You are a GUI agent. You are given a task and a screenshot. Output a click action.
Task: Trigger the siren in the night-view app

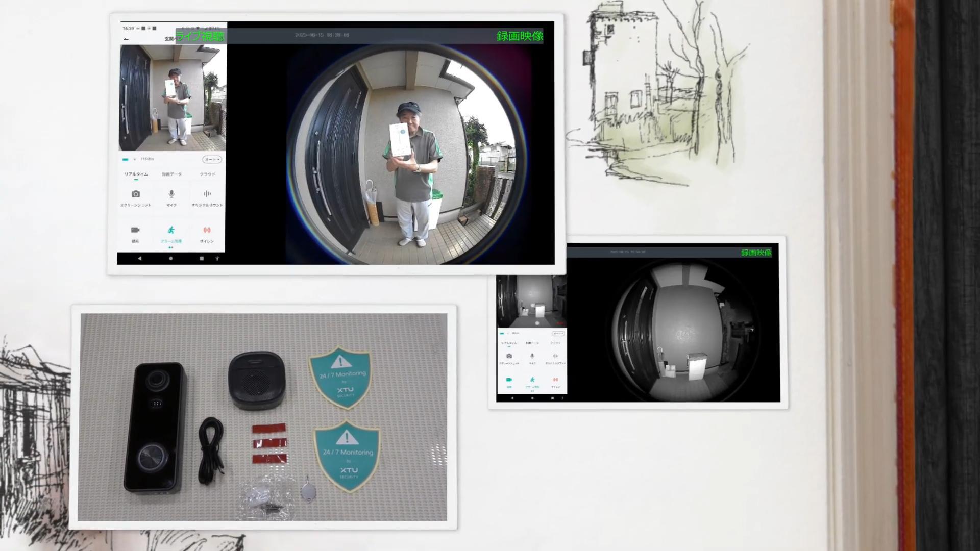555,382
